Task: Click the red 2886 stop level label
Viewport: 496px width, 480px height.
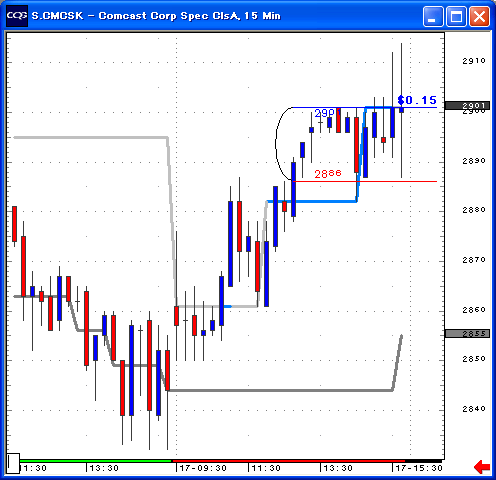Action: tap(328, 173)
